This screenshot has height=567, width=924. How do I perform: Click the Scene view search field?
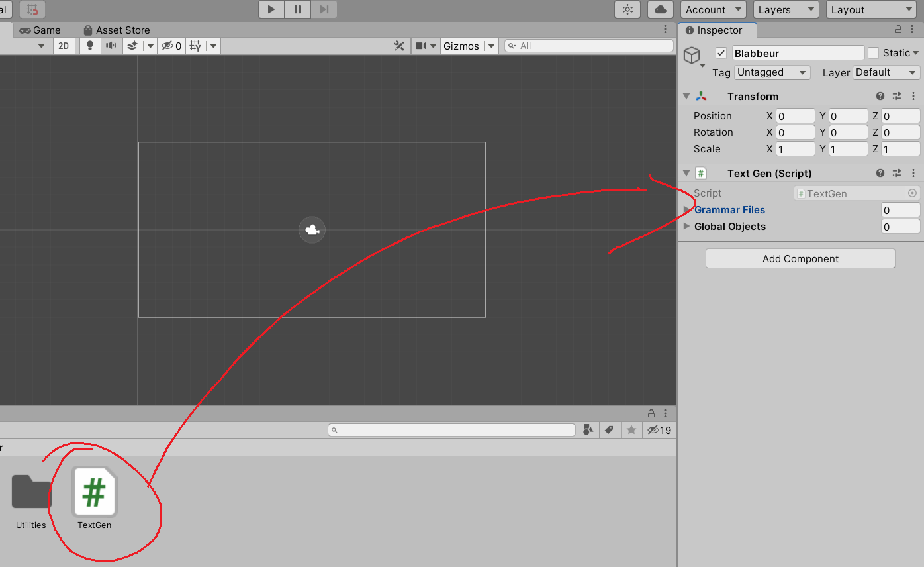tap(589, 46)
